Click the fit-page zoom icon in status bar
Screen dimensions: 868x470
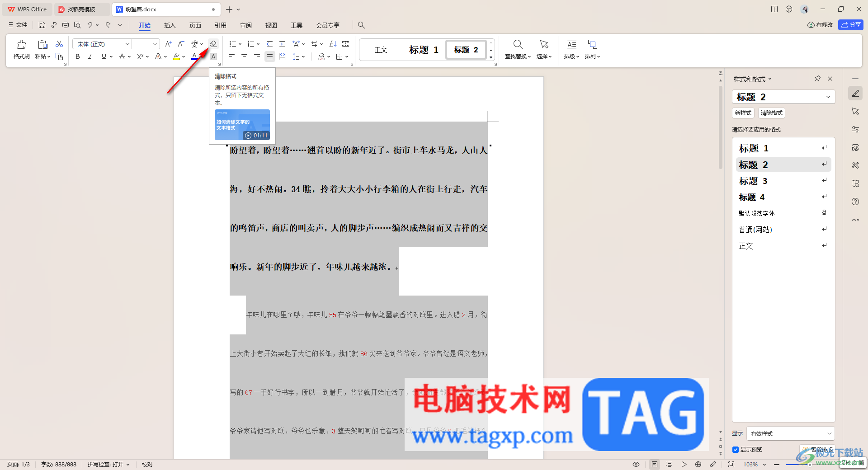[731, 464]
